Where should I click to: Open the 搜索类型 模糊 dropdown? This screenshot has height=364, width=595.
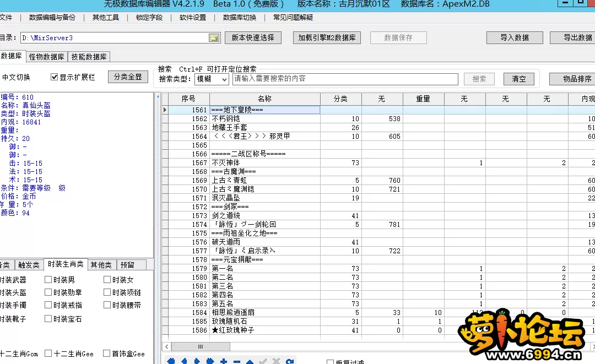coord(212,79)
